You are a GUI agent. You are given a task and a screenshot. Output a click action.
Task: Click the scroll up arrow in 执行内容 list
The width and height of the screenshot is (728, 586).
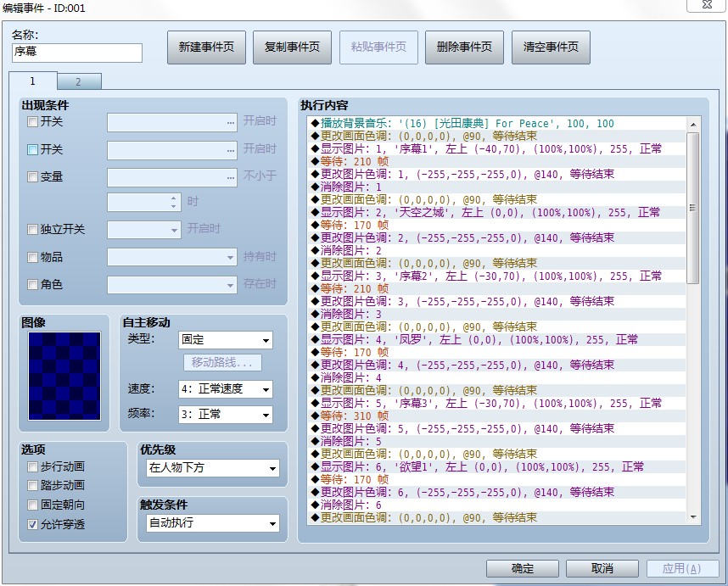pos(692,125)
